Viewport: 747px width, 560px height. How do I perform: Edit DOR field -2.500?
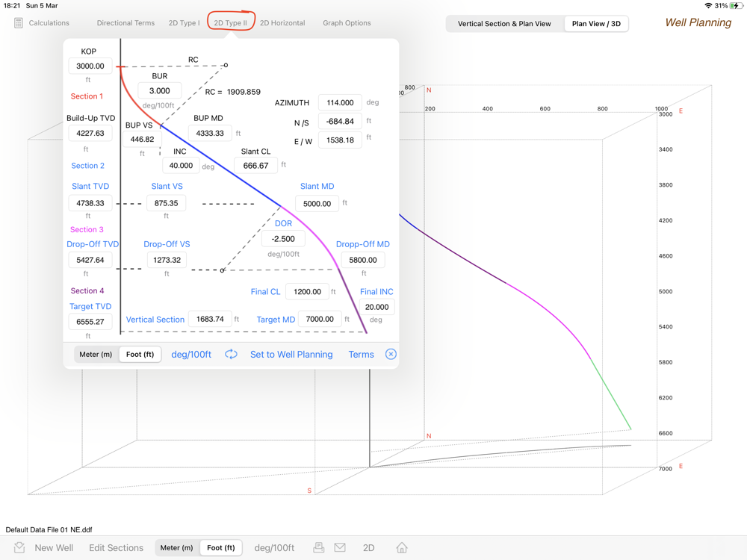click(x=283, y=239)
